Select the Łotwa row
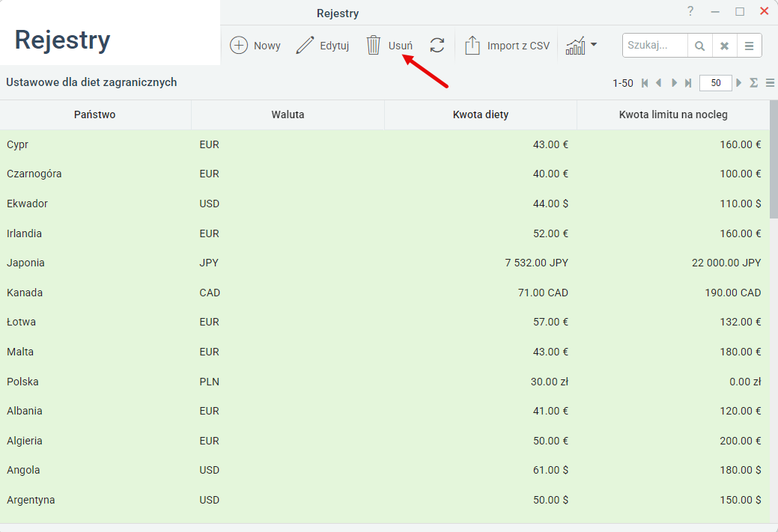778x532 pixels. pyautogui.click(x=385, y=322)
